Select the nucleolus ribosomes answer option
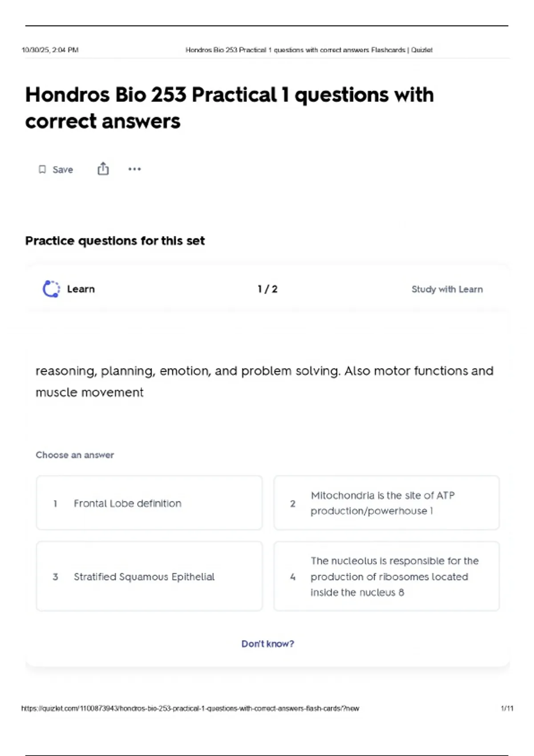534x756 pixels. coord(386,576)
